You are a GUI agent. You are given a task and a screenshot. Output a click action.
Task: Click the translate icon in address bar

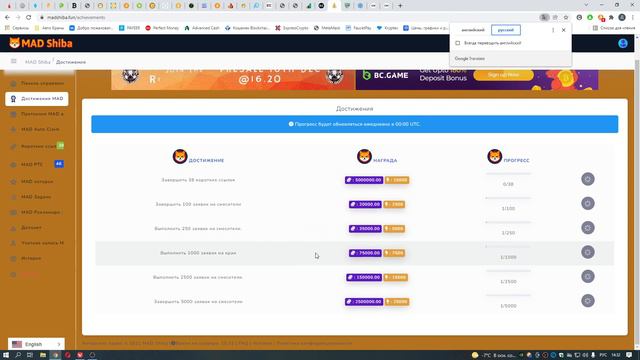click(x=544, y=18)
